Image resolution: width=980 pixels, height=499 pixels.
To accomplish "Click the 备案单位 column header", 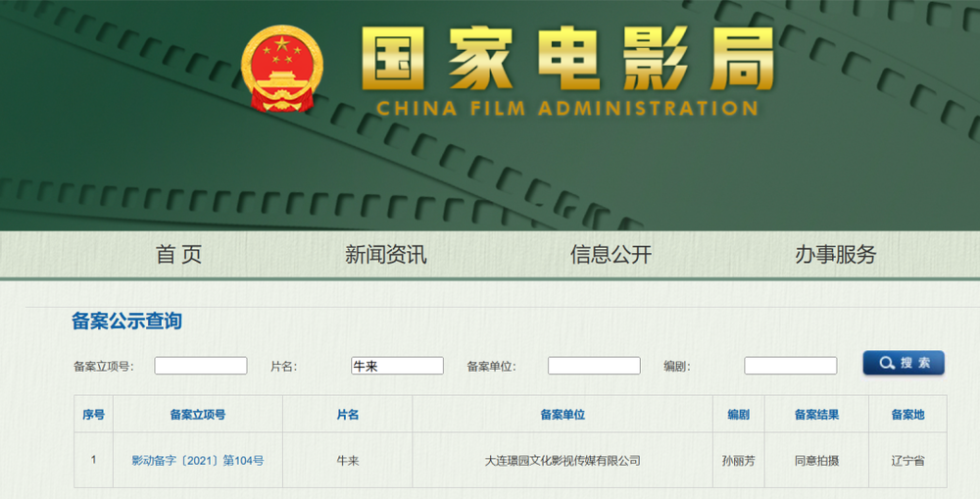I will tap(563, 415).
